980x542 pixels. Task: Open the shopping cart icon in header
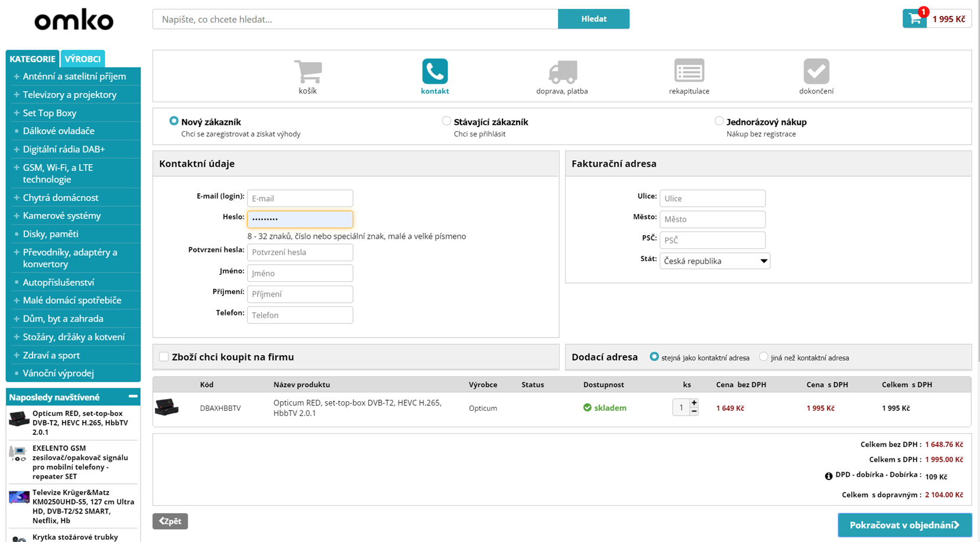click(x=914, y=18)
